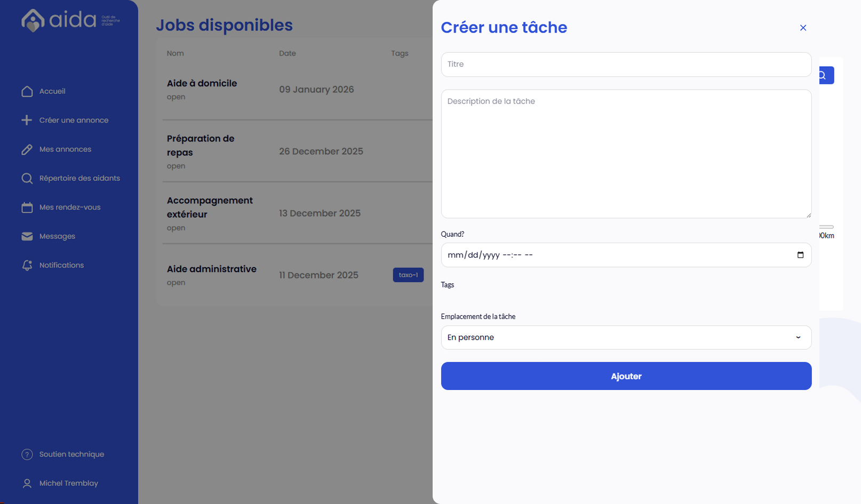Open Messages using the envelope icon
The image size is (861, 504).
pos(27,236)
